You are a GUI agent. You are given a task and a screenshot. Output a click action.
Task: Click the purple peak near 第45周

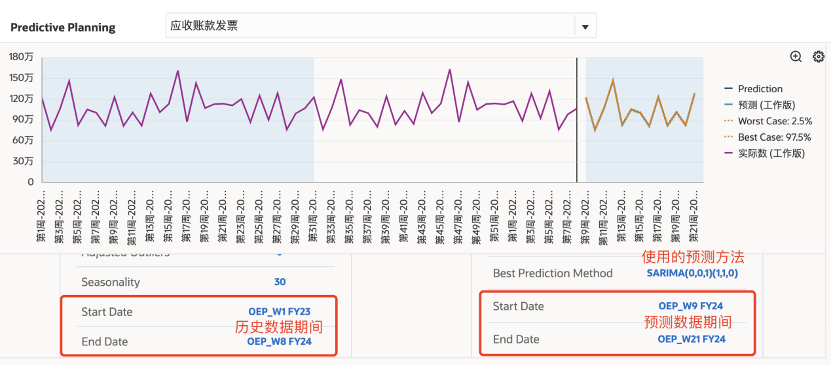pyautogui.click(x=449, y=69)
